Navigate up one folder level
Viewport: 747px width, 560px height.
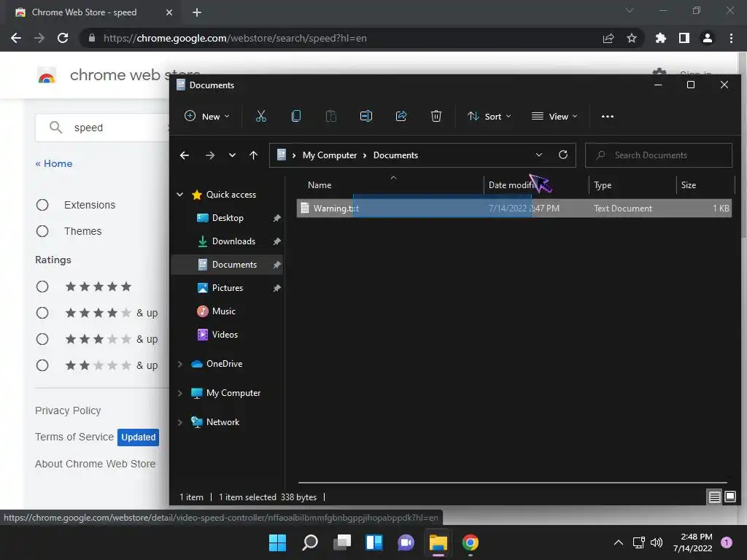click(253, 155)
